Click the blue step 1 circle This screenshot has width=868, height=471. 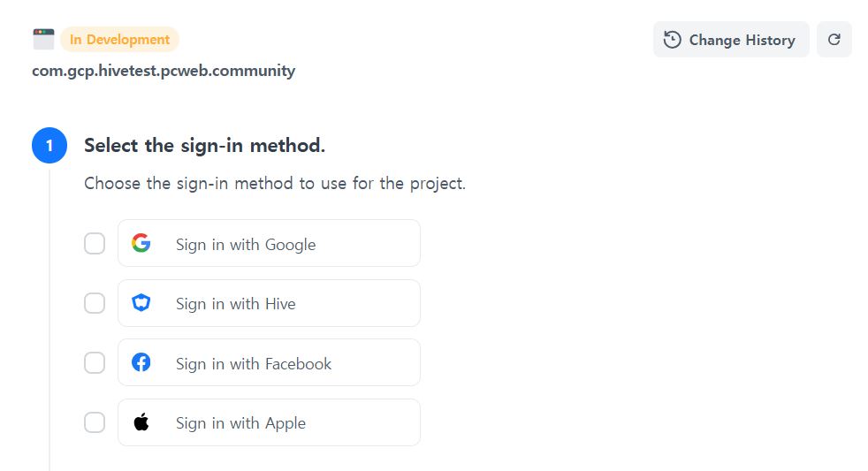click(x=49, y=146)
